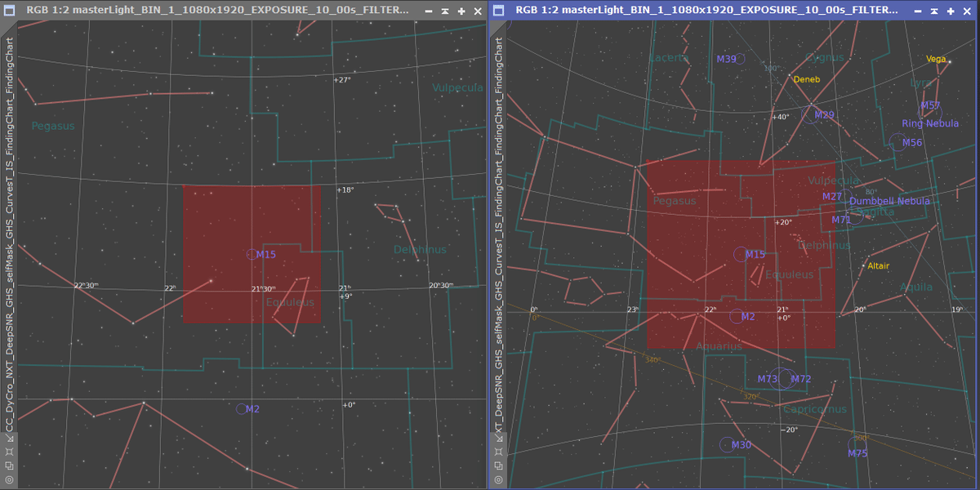Click diagonal arrow icon in left window sidebar
The image size is (980, 490).
[8, 438]
